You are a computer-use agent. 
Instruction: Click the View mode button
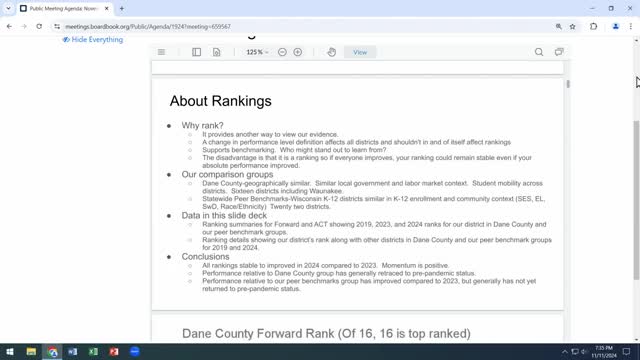coord(360,52)
